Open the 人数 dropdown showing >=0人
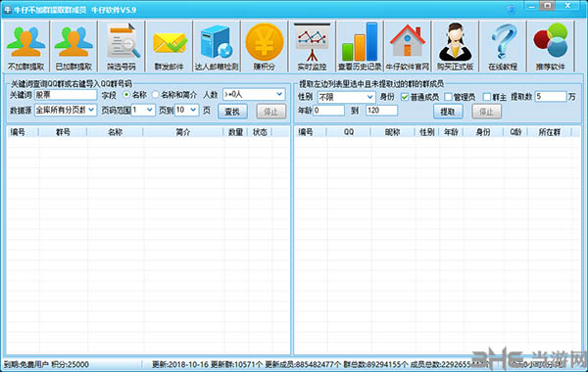588x372 pixels. [x=254, y=94]
